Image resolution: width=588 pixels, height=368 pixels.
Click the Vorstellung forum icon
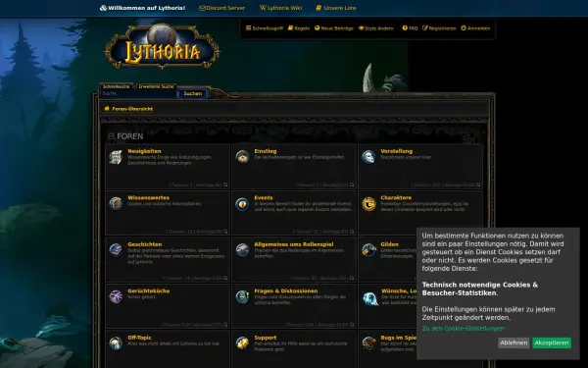(x=368, y=157)
